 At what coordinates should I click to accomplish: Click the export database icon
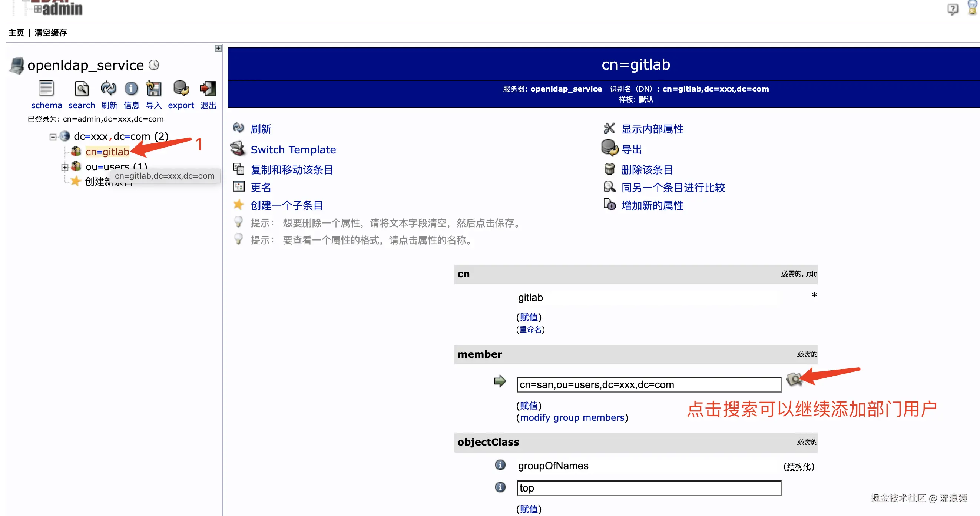tap(181, 88)
